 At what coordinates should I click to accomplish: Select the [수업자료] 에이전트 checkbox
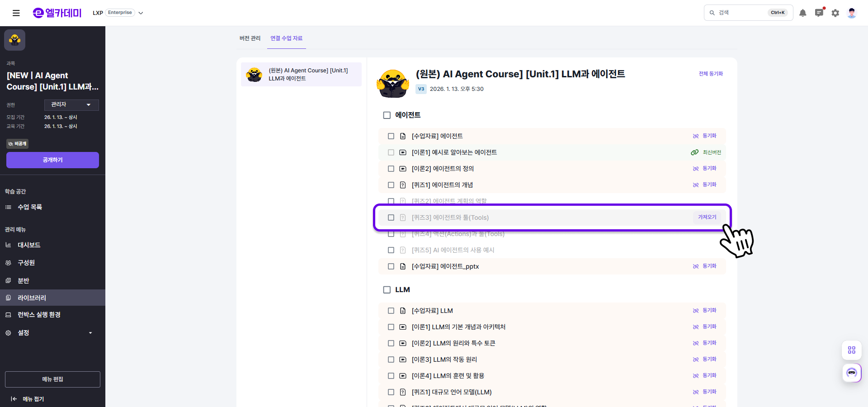391,136
